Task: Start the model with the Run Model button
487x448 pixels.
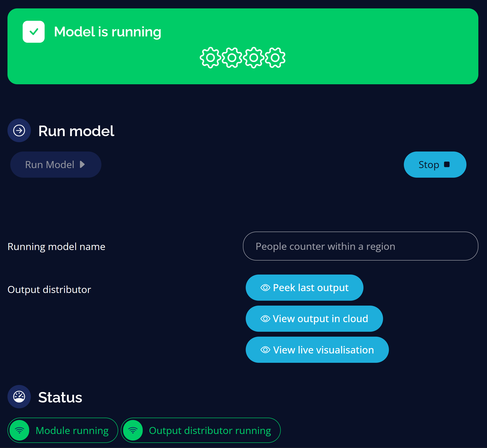Action: [x=56, y=165]
